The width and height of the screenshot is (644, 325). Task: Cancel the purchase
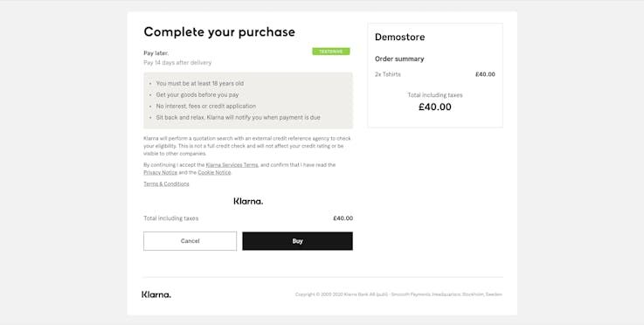click(190, 241)
